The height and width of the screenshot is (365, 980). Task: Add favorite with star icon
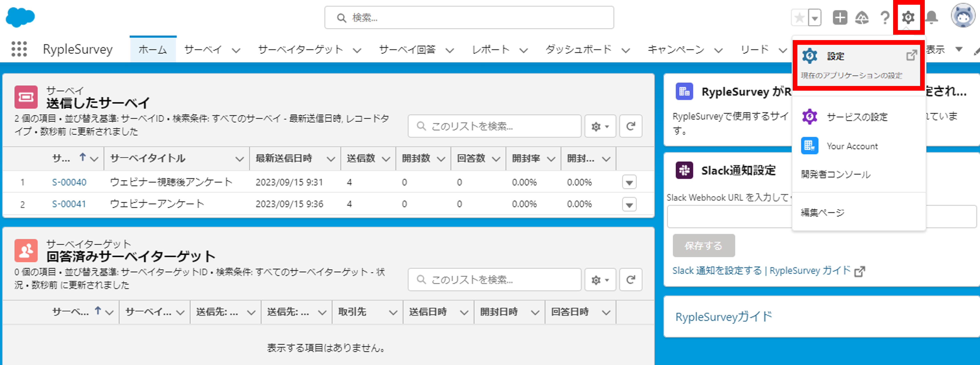(799, 18)
